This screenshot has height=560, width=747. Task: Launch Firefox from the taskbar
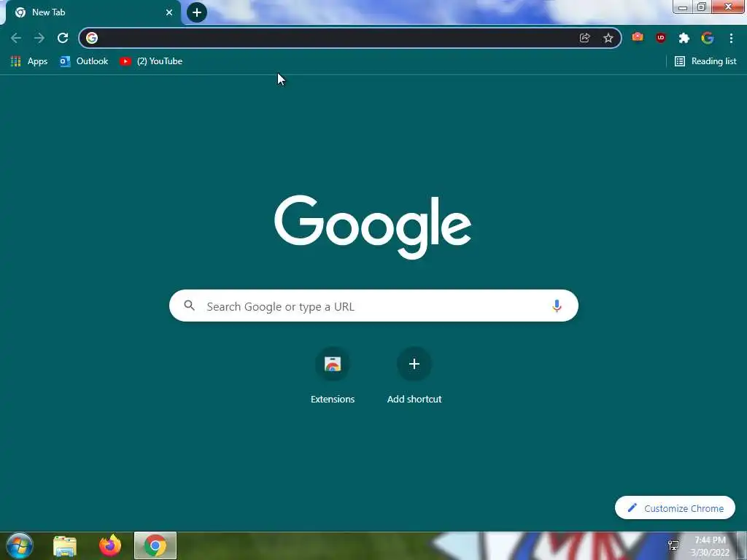pyautogui.click(x=110, y=545)
